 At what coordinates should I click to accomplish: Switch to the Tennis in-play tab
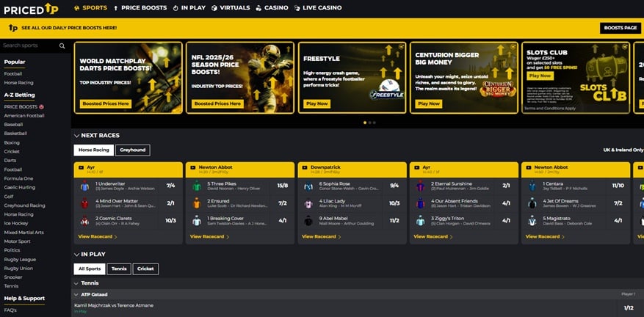tap(119, 269)
